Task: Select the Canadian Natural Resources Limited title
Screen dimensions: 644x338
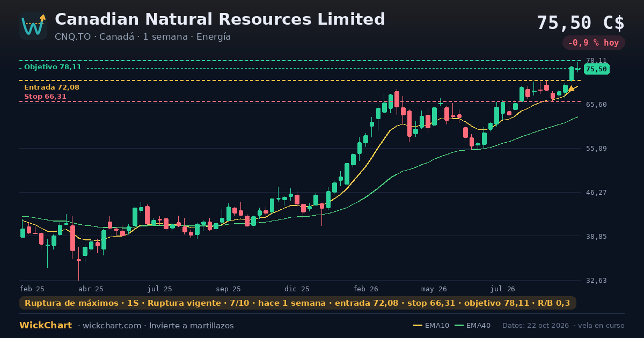Action: [220, 19]
